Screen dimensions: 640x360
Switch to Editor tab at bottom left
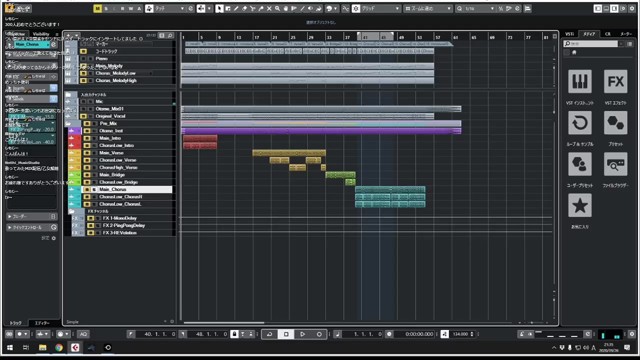[x=42, y=323]
